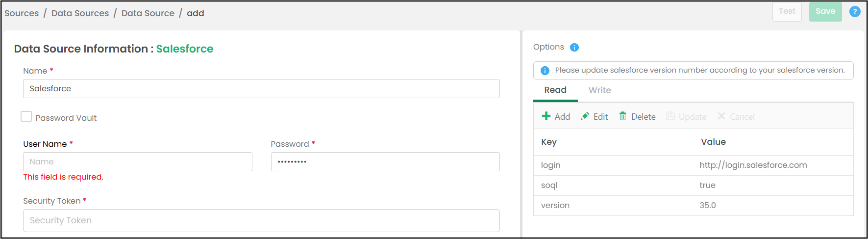Click the green plus Add icon
Screen dimensions: 868x239
pyautogui.click(x=546, y=116)
